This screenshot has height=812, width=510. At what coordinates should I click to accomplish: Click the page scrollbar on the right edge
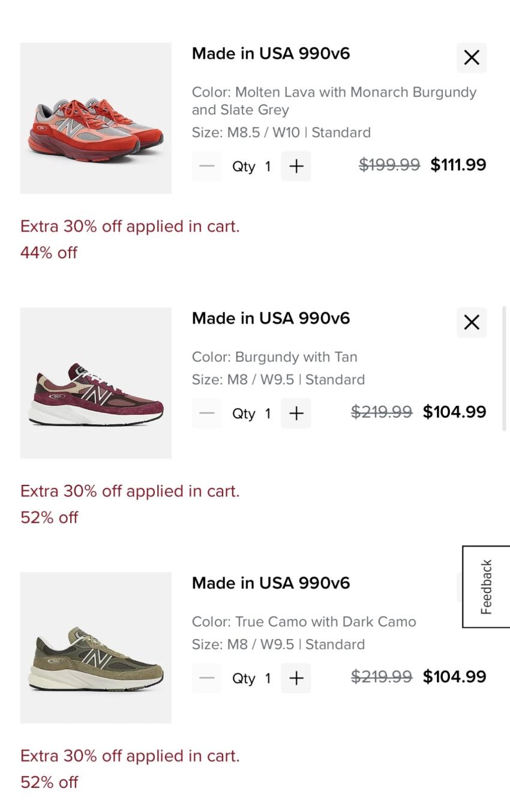[504, 368]
